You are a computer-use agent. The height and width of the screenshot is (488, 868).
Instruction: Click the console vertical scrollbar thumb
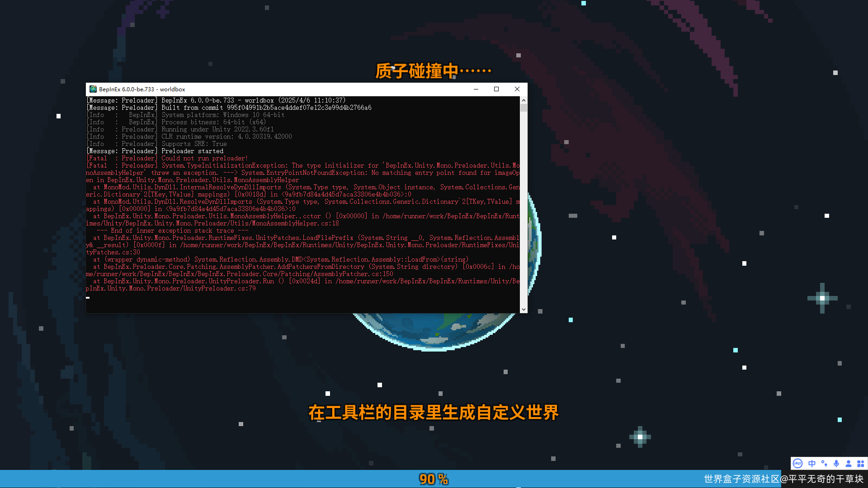pyautogui.click(x=524, y=108)
